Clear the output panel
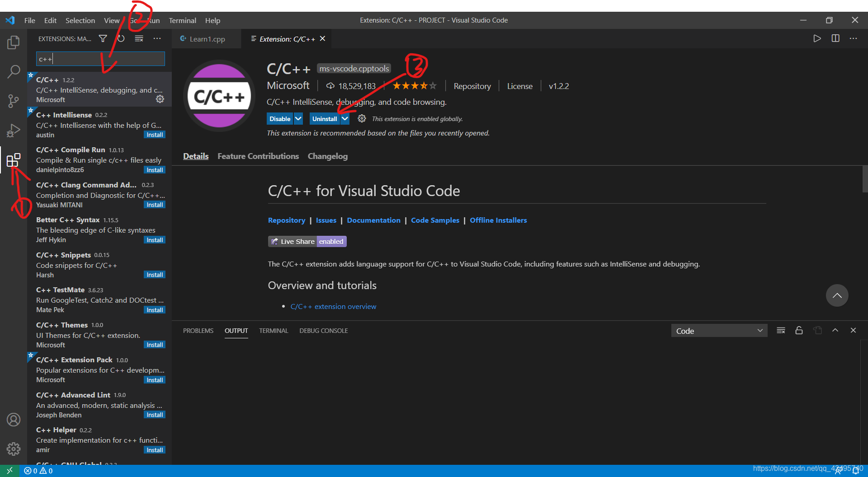Viewport: 868px width, 477px height. tap(781, 331)
